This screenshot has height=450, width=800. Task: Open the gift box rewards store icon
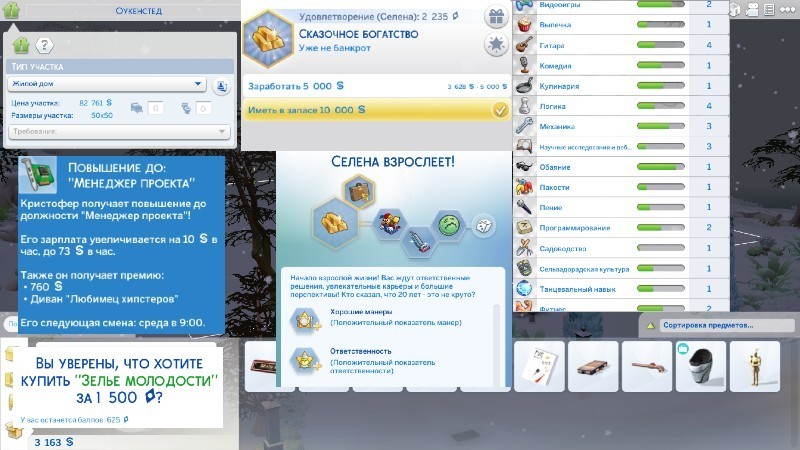pos(496,17)
